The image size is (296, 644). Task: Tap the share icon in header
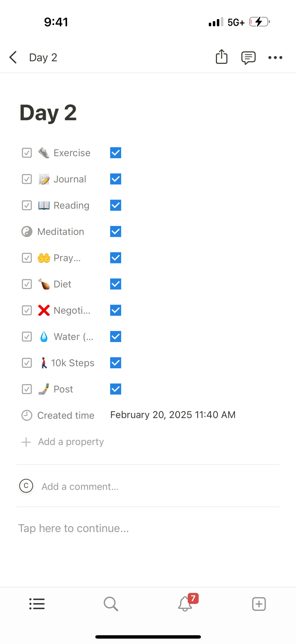tap(221, 57)
